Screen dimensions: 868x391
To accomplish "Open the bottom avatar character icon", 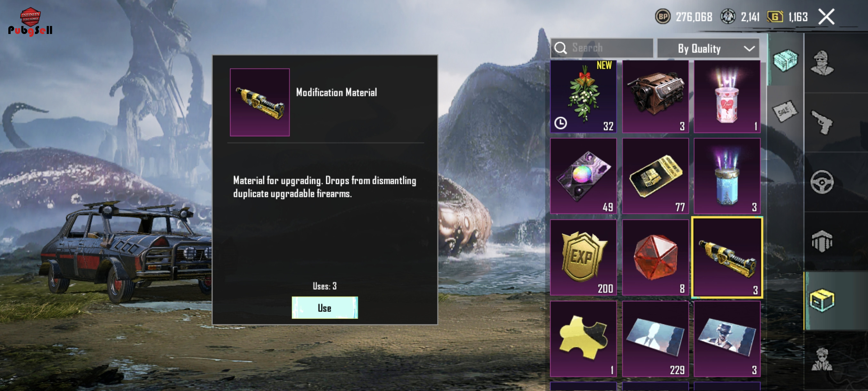I will 822,359.
